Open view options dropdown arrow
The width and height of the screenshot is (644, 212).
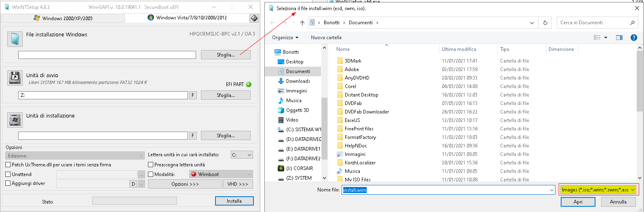606,38
